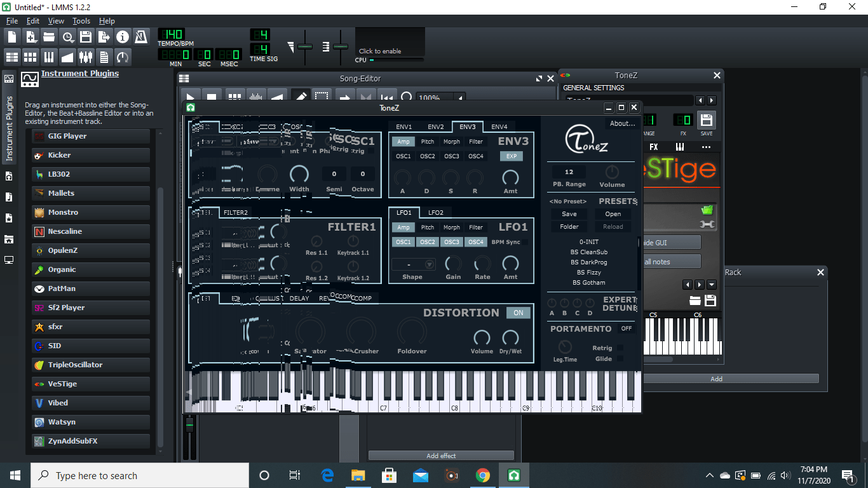This screenshot has height=488, width=868.
Task: Open the Controller Rack
Action: (x=121, y=57)
